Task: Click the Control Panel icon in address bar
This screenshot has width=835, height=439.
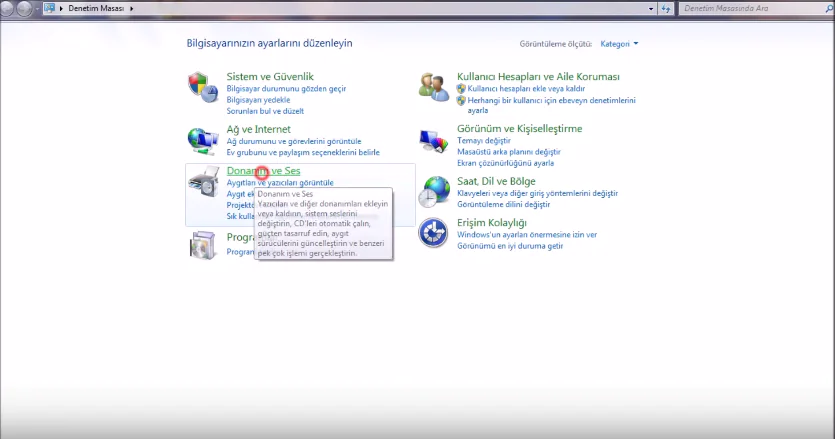Action: (50, 8)
